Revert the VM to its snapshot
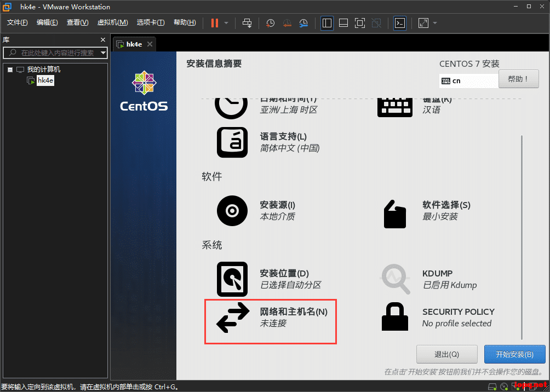 pos(287,23)
